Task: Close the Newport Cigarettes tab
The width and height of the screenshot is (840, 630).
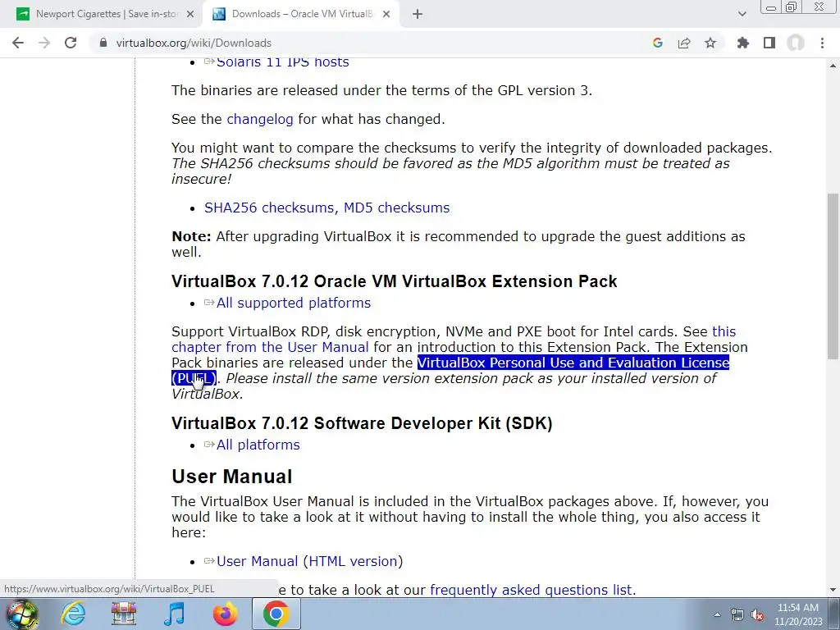Action: click(x=190, y=15)
